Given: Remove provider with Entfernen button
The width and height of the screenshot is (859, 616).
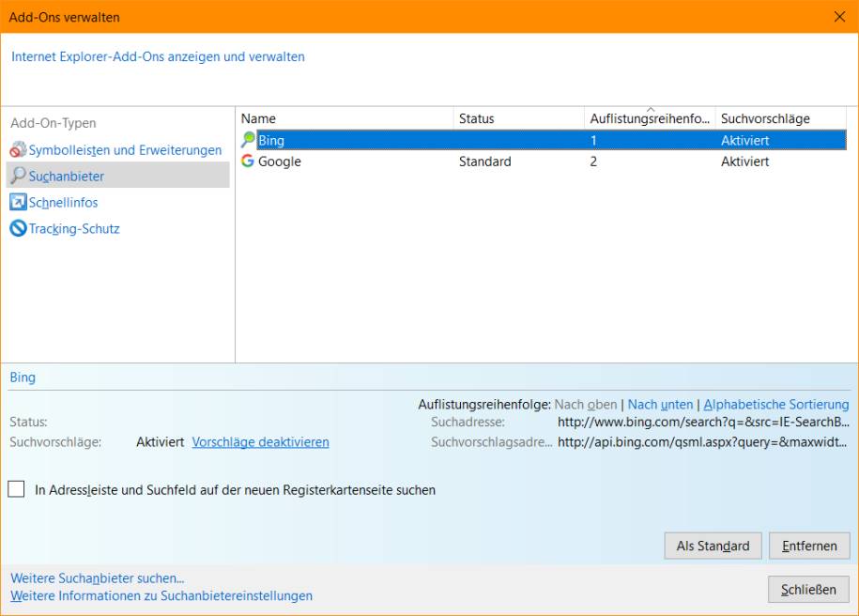Looking at the screenshot, I should click(809, 546).
